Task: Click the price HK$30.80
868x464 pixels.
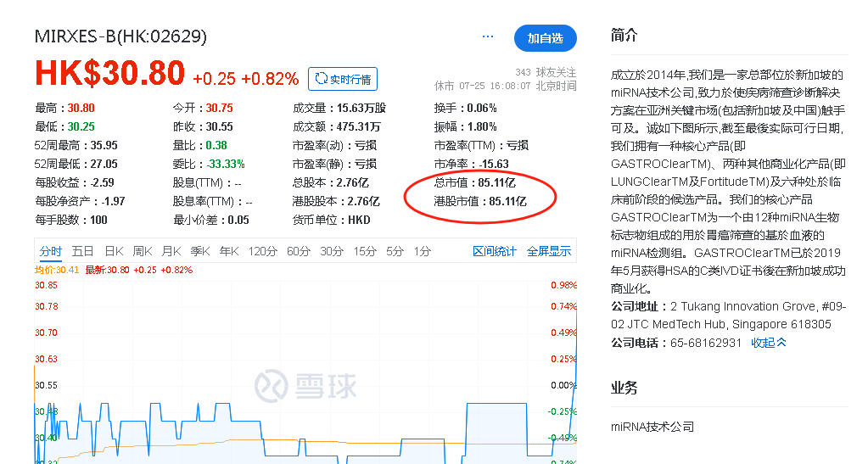Action: coord(109,73)
